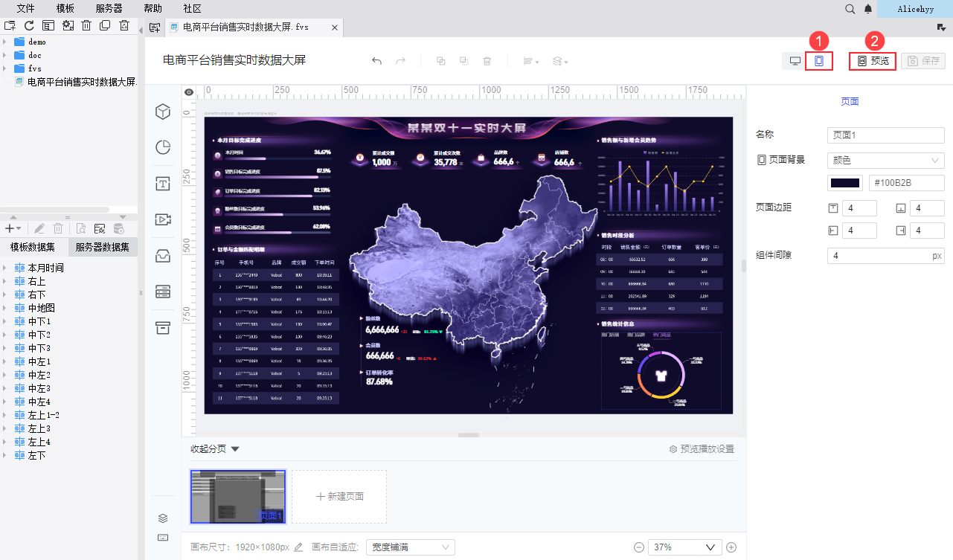Collapse pagination with 收起分页
The width and height of the screenshot is (953, 560).
[x=214, y=449]
